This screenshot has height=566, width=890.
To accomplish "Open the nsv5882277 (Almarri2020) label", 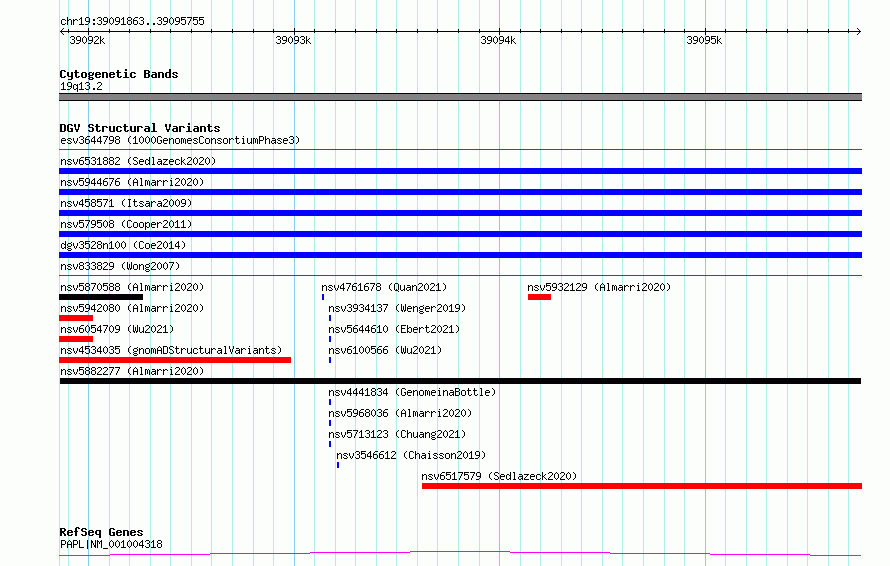I will pos(132,371).
